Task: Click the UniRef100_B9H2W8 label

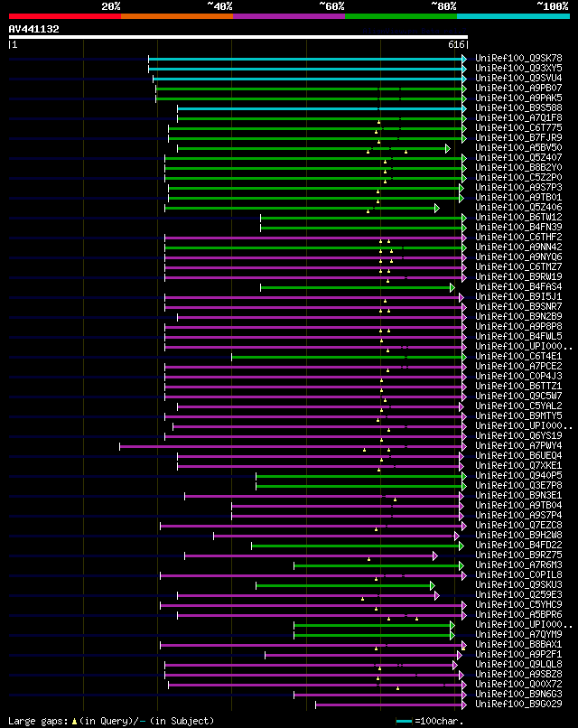Action: tap(518, 536)
